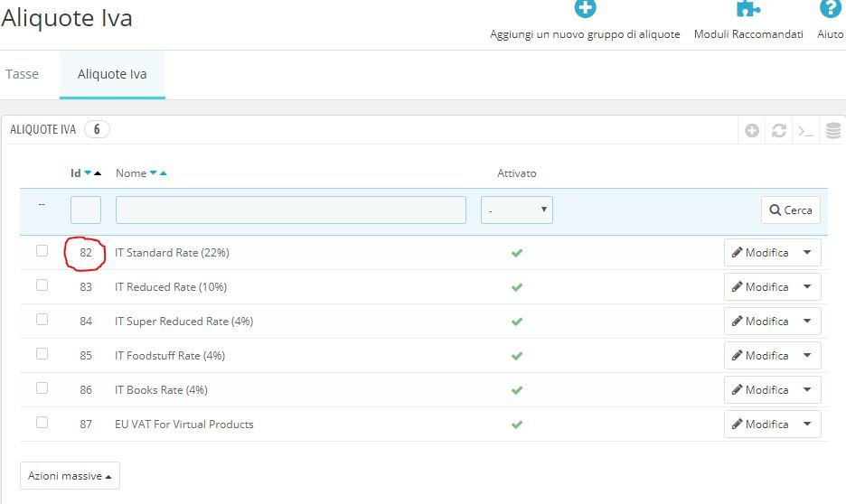Select the Aliquote Iva tab
The width and height of the screenshot is (846, 504).
112,74
